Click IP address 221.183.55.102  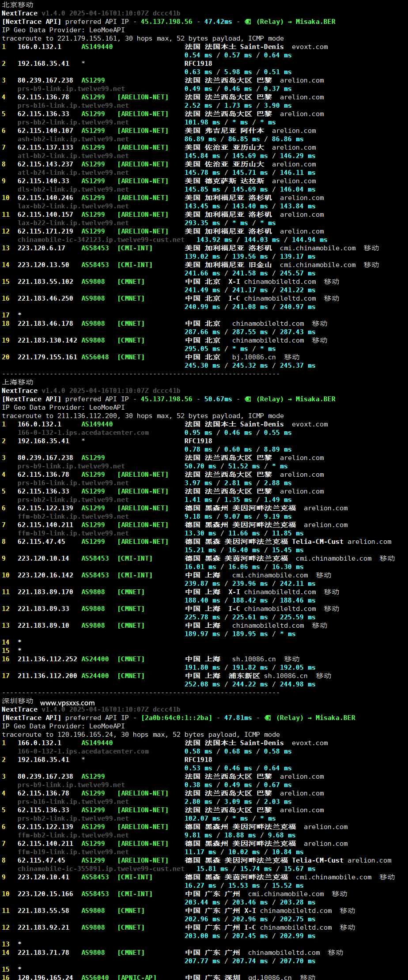pos(45,282)
